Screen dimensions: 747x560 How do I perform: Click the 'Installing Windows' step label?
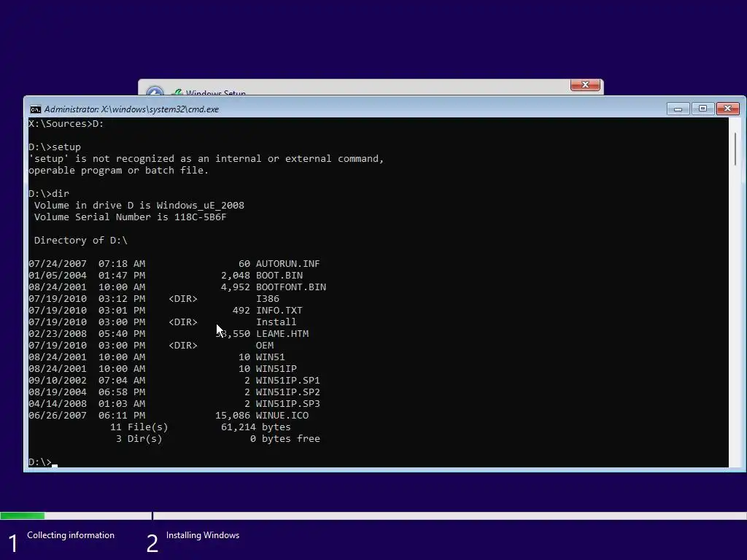203,535
